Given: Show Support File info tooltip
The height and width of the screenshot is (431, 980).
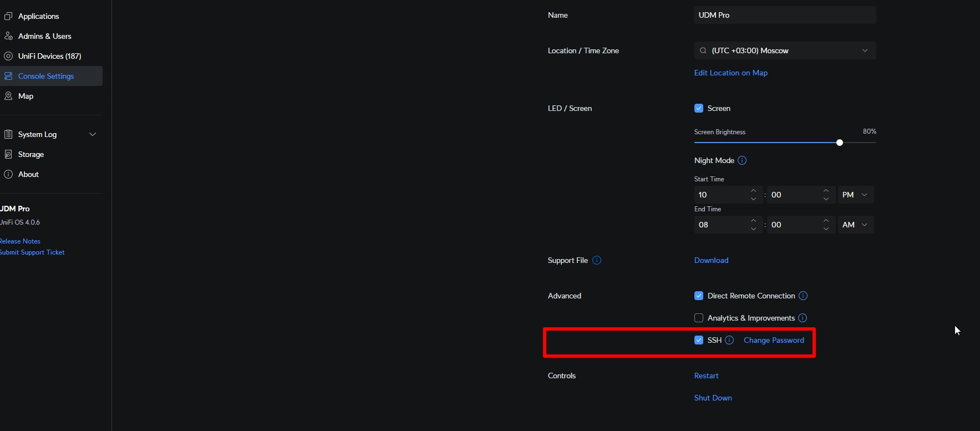Looking at the screenshot, I should coord(597,260).
